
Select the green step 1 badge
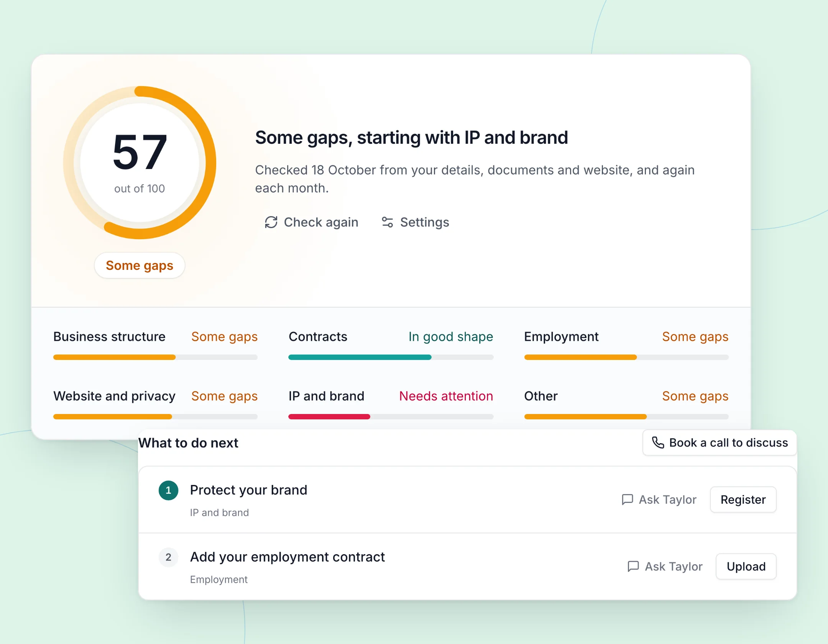(x=168, y=490)
